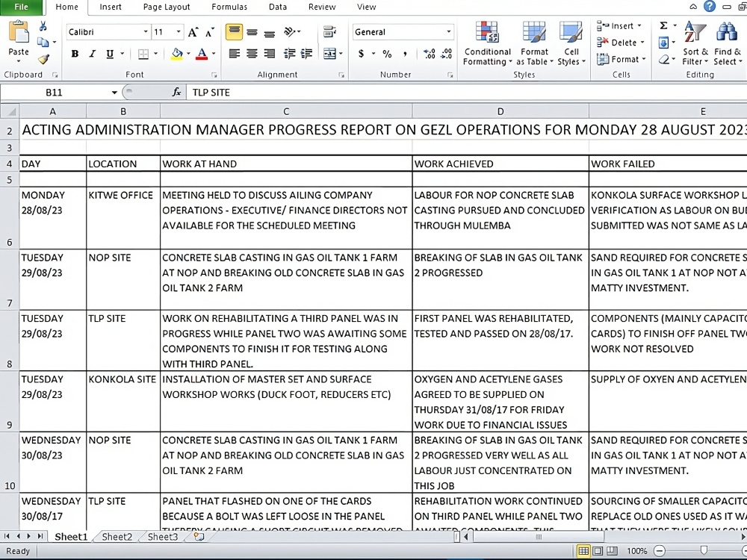Viewport: 747px width, 560px height.
Task: Switch to Page Layout view in status bar
Action: click(598, 551)
